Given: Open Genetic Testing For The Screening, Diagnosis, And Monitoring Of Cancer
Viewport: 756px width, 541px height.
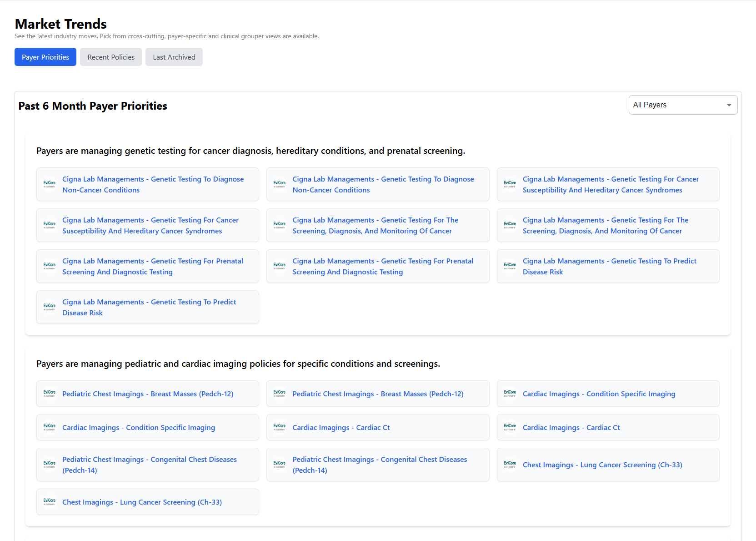Looking at the screenshot, I should pos(375,225).
